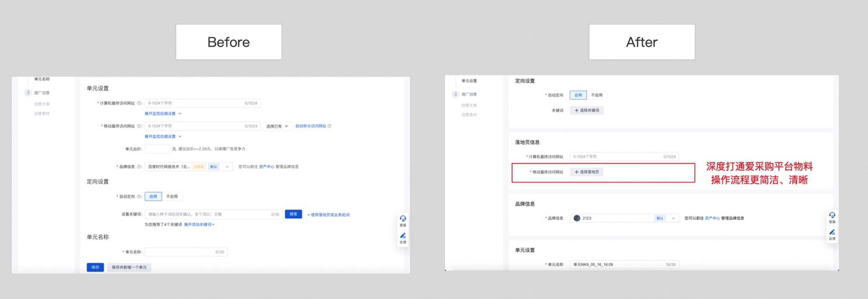This screenshot has height=299, width=868.
Task: Click the 反馈 pencil icon in the Before panel
Action: point(403,236)
